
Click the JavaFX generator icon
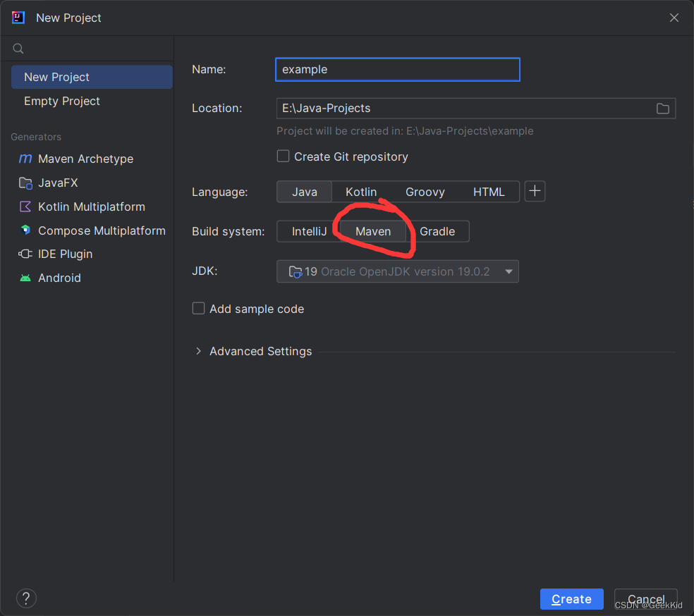(x=25, y=183)
